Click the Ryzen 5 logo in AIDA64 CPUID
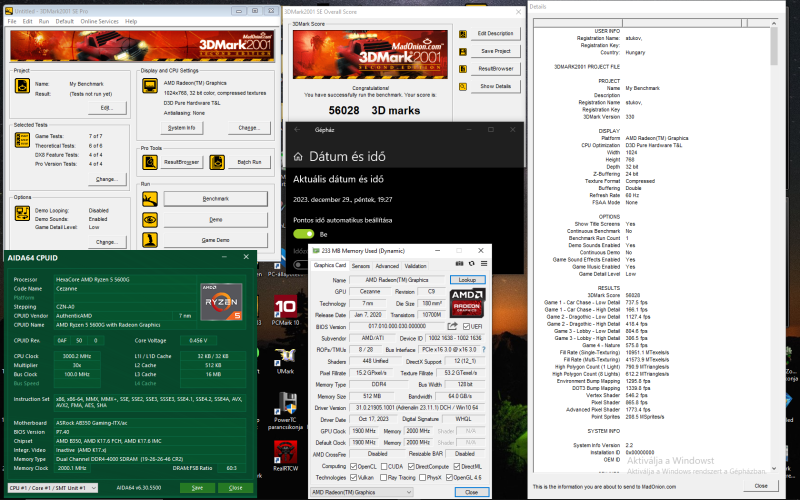Screen dimensions: 800x500 (221, 302)
